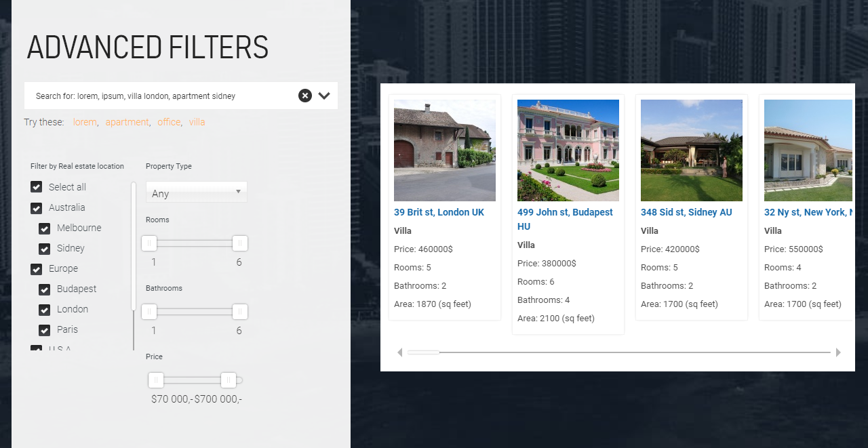
Task: Toggle the Australia location checkbox
Action: point(37,207)
